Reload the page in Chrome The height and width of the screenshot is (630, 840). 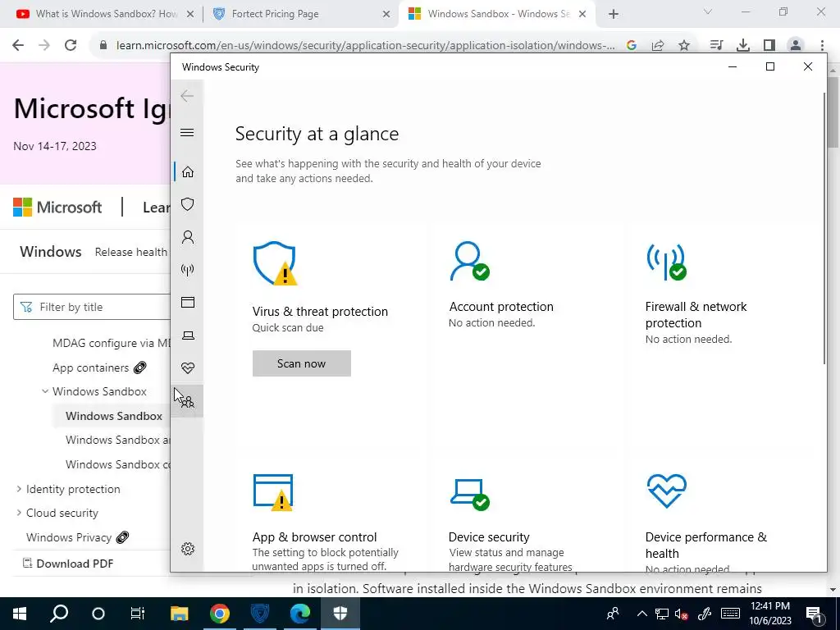click(71, 45)
